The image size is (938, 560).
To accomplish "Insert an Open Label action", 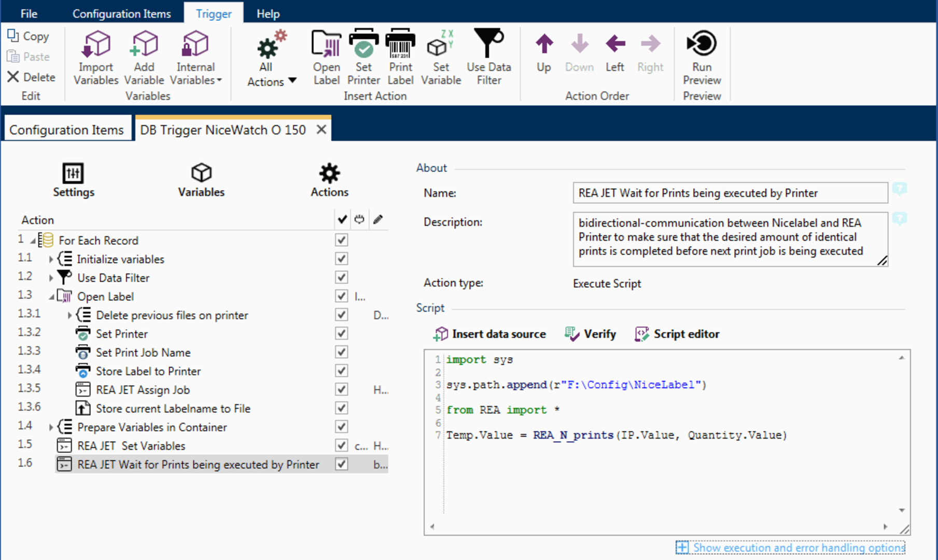I will point(326,56).
